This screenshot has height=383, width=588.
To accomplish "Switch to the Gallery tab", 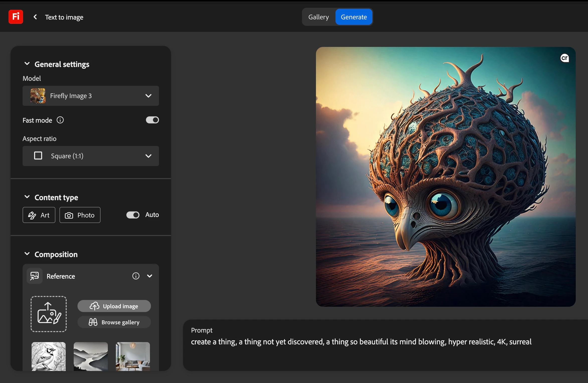I will tap(318, 17).
